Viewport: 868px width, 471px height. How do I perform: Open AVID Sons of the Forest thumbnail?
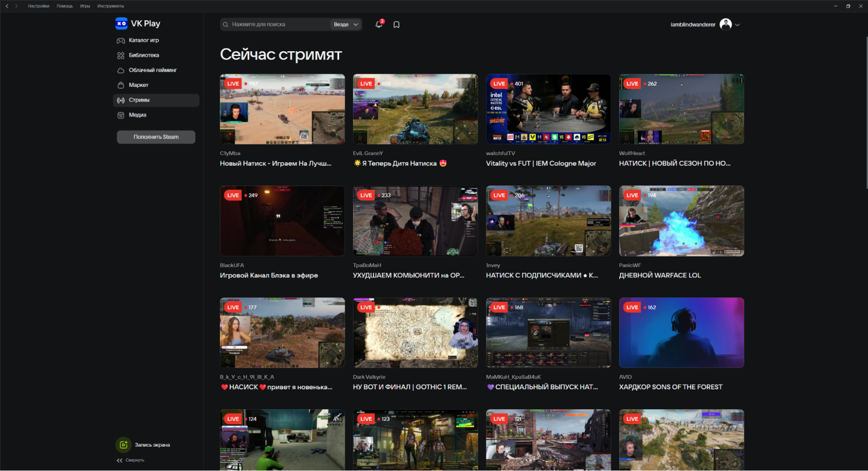(x=682, y=333)
